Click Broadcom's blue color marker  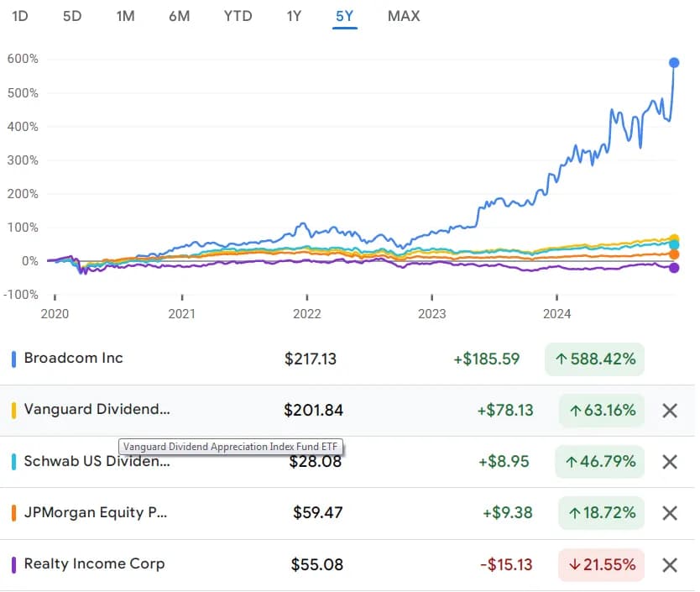pos(13,359)
